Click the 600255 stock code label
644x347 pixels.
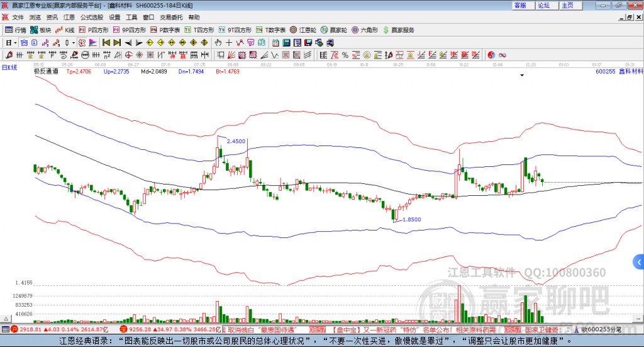click(x=606, y=72)
